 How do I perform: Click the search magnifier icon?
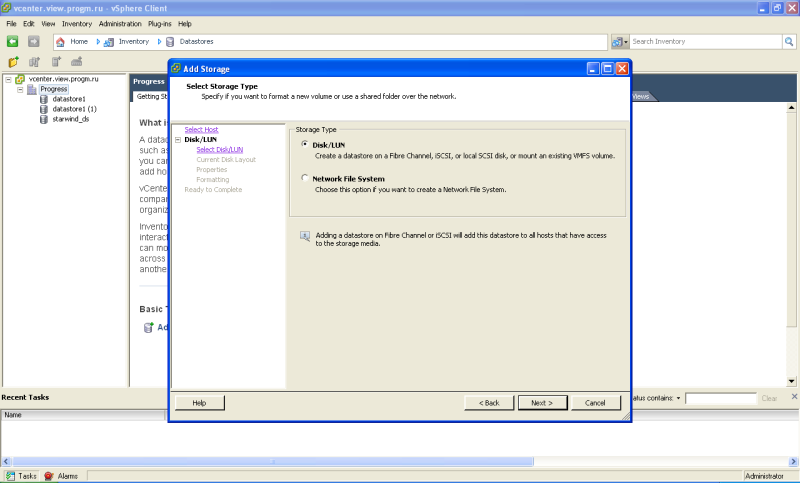click(789, 42)
